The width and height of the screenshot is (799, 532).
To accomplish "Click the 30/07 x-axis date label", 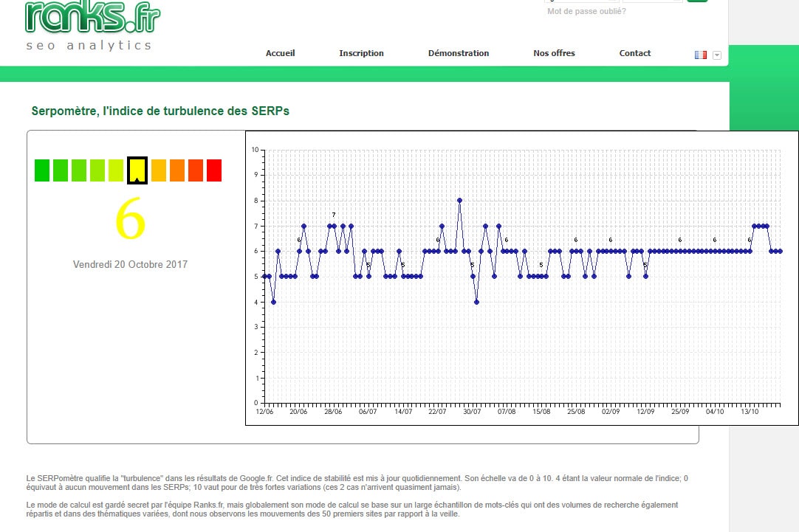I will pos(472,411).
